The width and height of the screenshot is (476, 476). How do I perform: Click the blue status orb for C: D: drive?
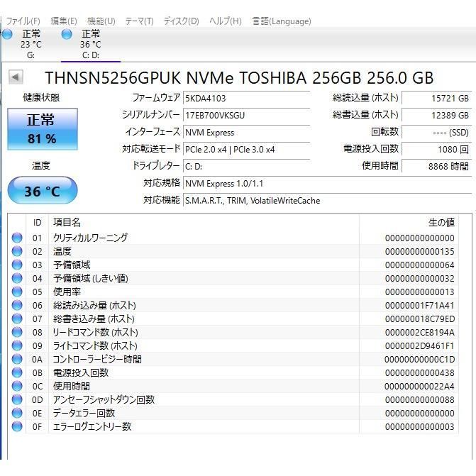pos(67,34)
